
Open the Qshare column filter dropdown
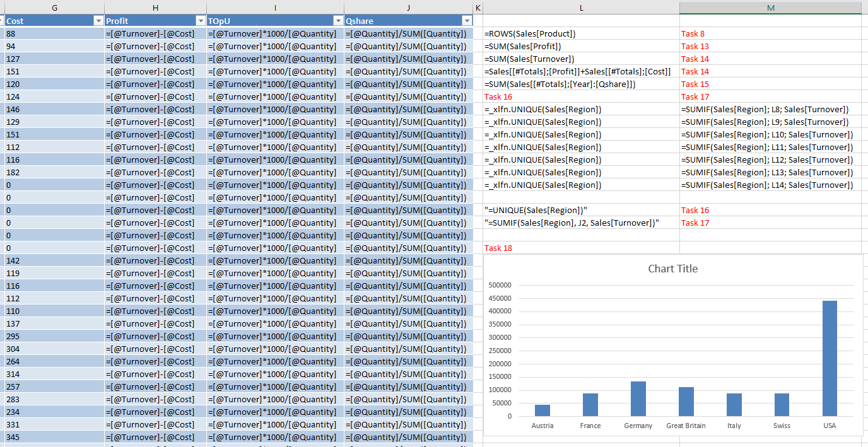tap(466, 21)
